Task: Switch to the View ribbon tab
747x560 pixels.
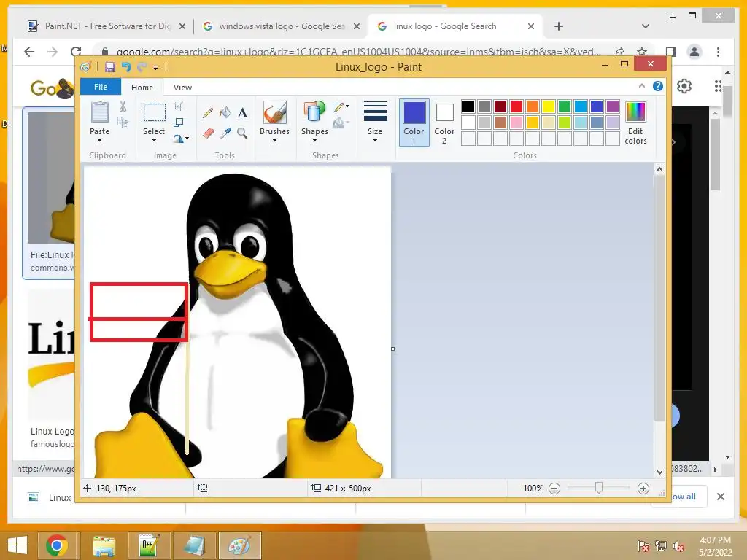Action: (x=182, y=87)
